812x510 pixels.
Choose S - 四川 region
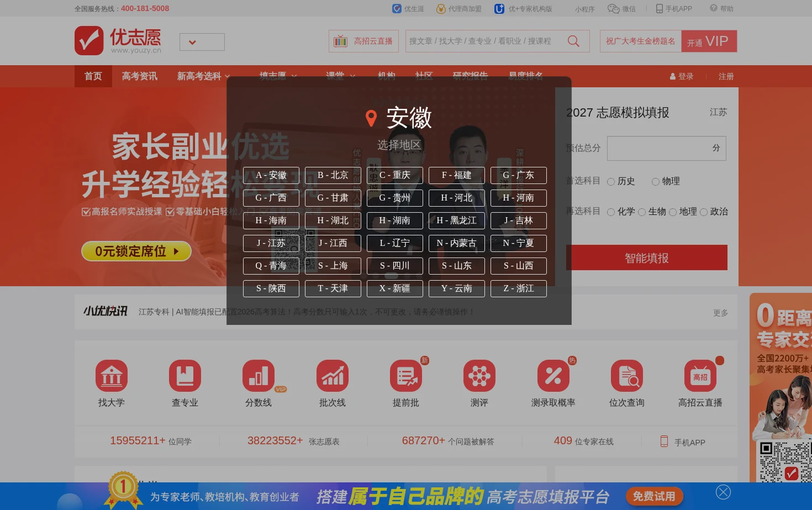click(395, 266)
